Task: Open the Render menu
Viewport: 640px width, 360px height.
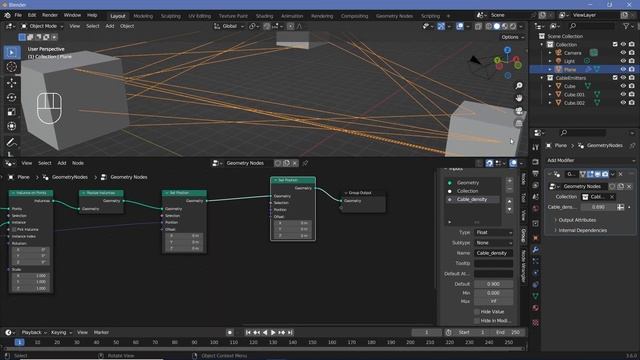Action: tap(50, 15)
